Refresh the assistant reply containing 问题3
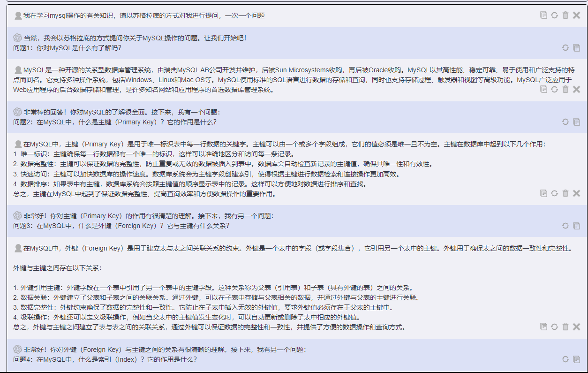588x373 pixels. 565,226
